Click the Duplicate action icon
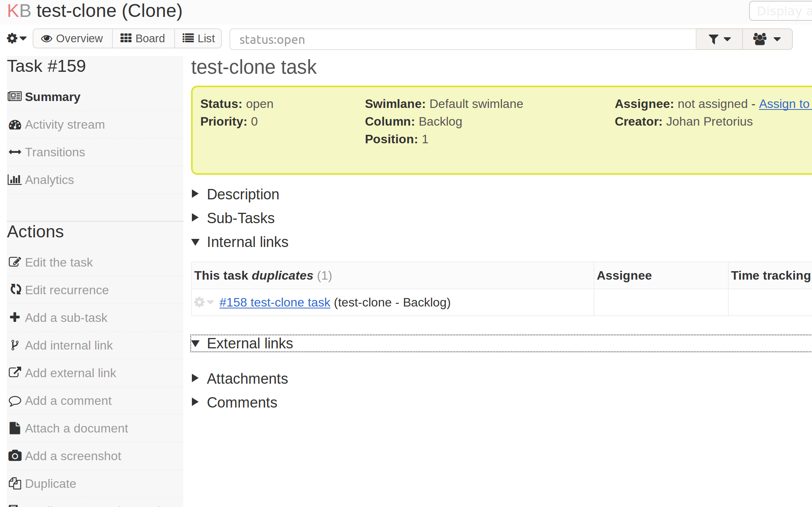Image resolution: width=812 pixels, height=507 pixels. 15,484
